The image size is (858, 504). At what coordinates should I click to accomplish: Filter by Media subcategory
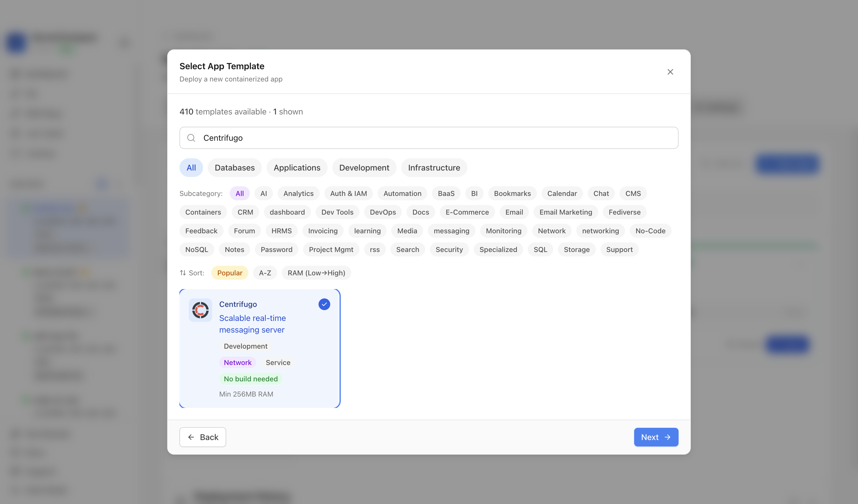pyautogui.click(x=407, y=231)
